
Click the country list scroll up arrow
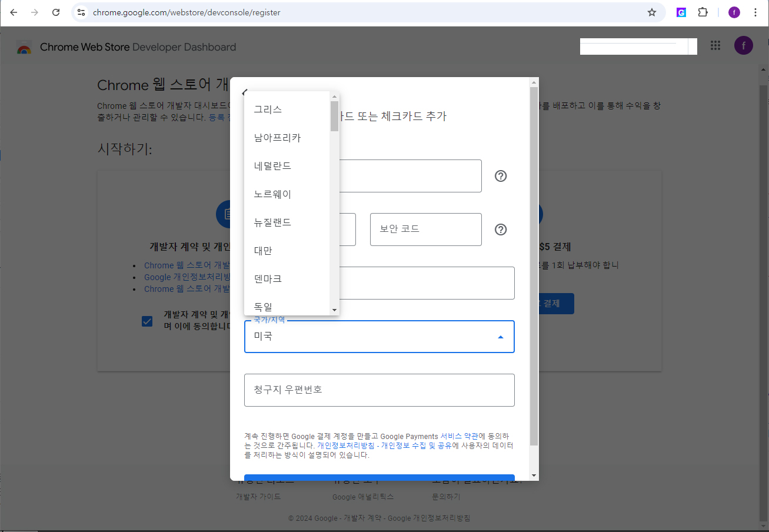[x=334, y=97]
